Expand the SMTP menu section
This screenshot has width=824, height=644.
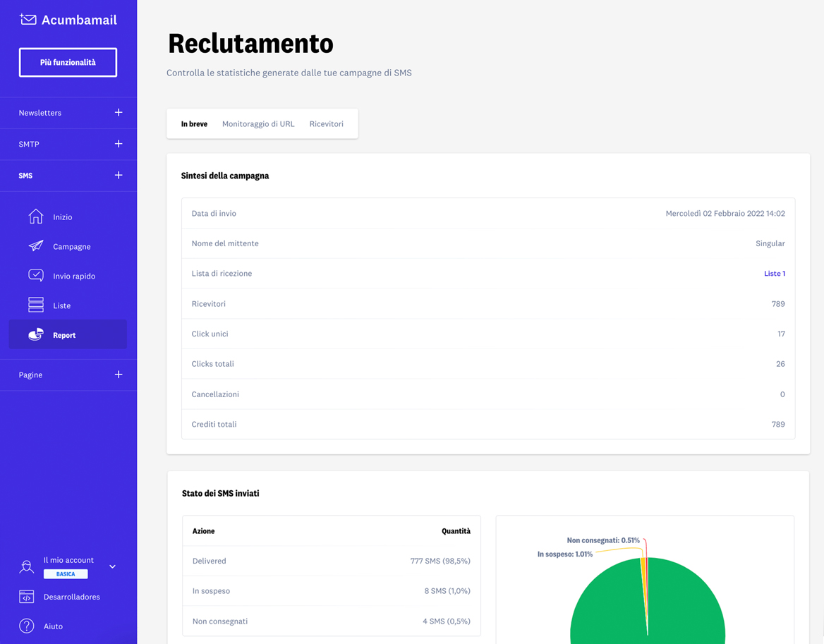119,144
